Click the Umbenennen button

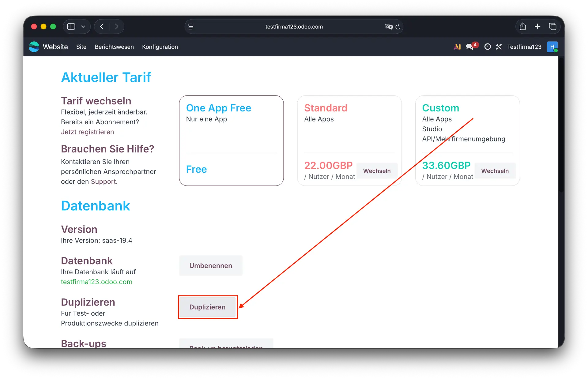[211, 266]
